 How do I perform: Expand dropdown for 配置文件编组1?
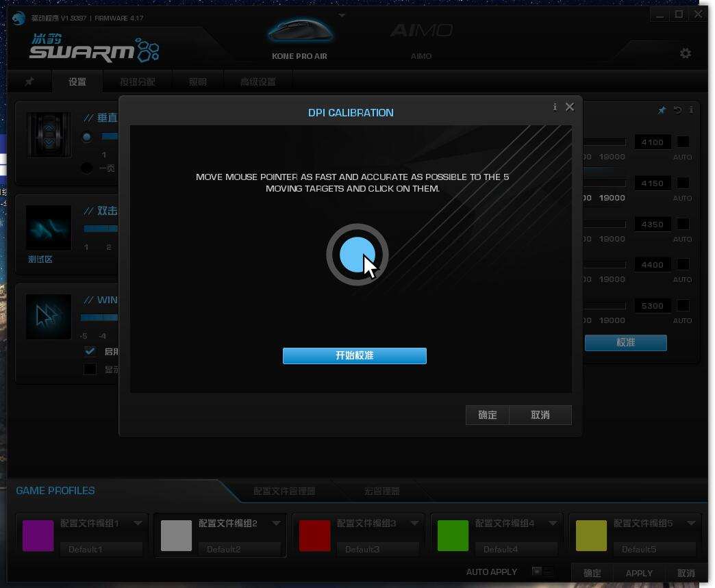138,523
